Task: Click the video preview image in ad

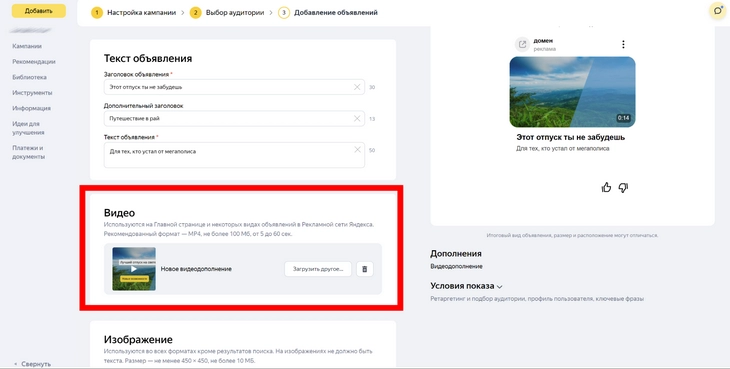Action: [x=572, y=92]
